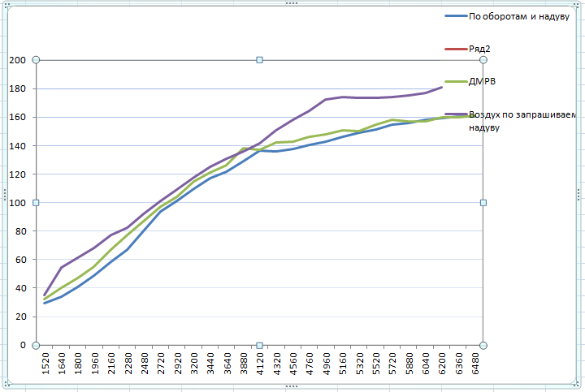
Task: Select the 'Ряд2' legend entry
Action: (x=479, y=49)
